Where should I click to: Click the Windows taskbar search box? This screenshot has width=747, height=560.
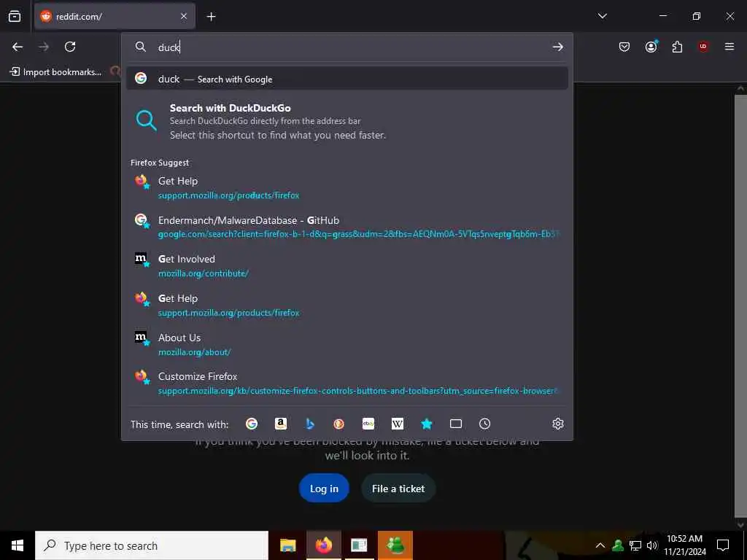[152, 545]
